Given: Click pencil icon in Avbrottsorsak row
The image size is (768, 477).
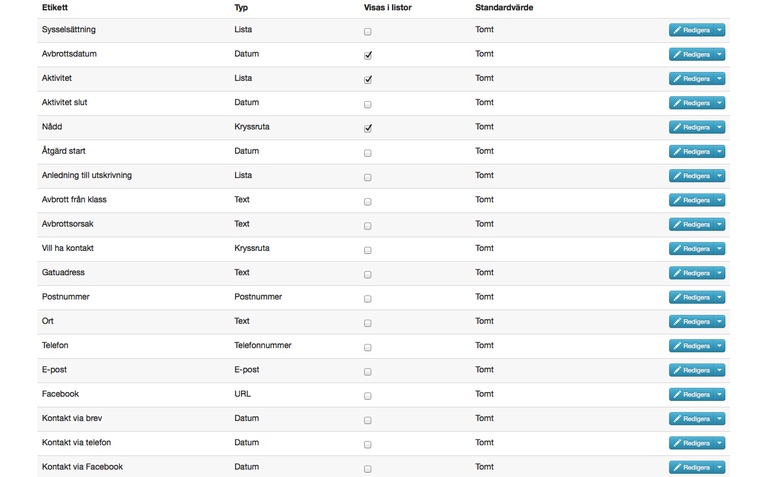Looking at the screenshot, I should 677,224.
